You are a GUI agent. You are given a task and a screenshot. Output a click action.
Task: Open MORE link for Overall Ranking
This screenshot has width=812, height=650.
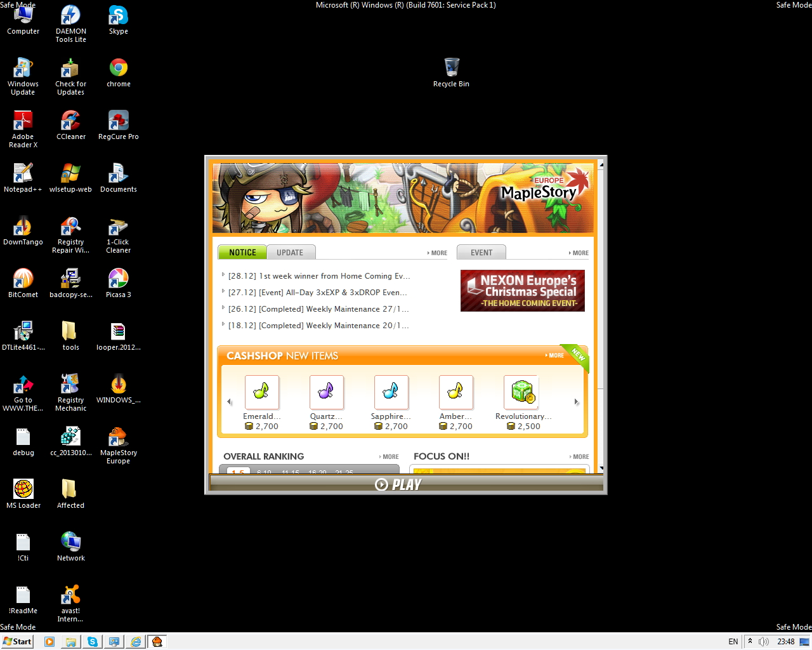pyautogui.click(x=389, y=456)
